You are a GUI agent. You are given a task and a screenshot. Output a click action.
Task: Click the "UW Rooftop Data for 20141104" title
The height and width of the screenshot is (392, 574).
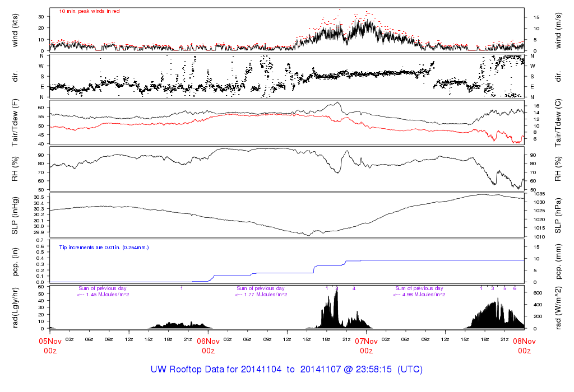216,370
